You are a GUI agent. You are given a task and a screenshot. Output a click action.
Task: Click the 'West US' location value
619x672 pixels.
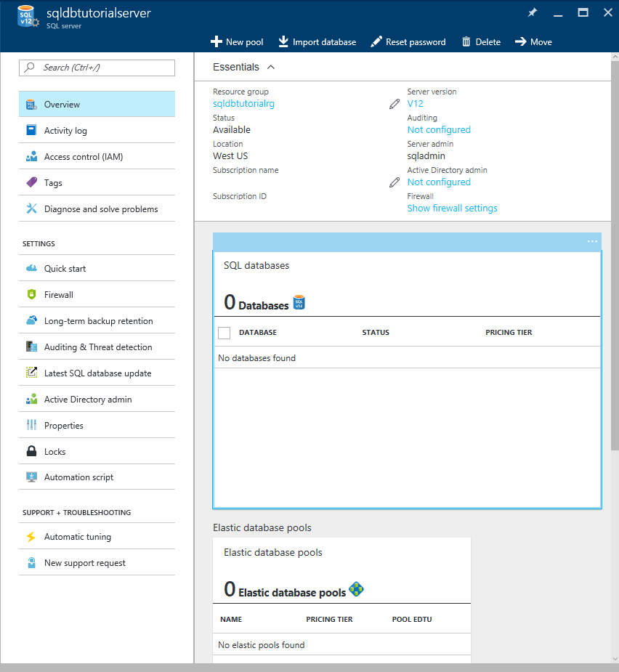coord(230,156)
